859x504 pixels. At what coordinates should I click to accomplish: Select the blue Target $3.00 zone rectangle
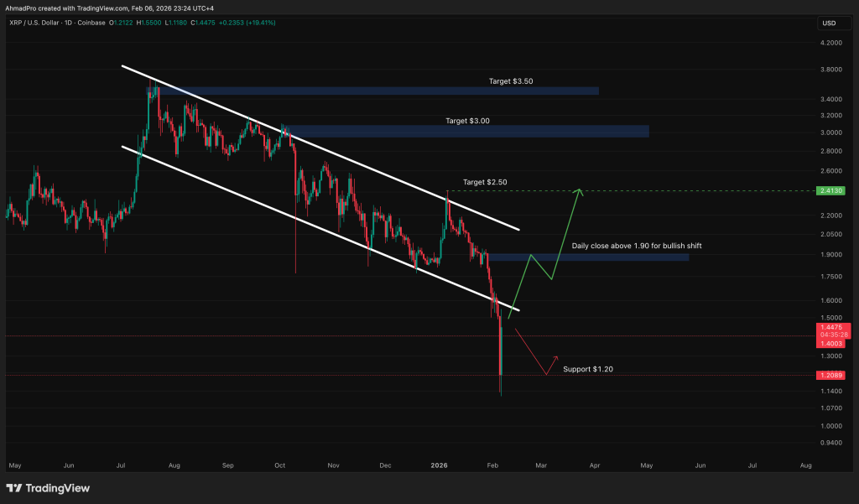click(466, 131)
